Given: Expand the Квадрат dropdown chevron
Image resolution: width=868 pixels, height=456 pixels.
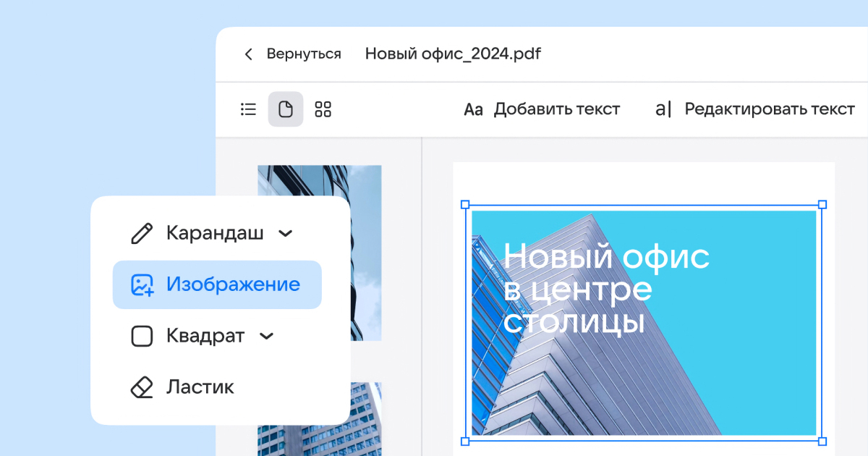Looking at the screenshot, I should point(267,336).
